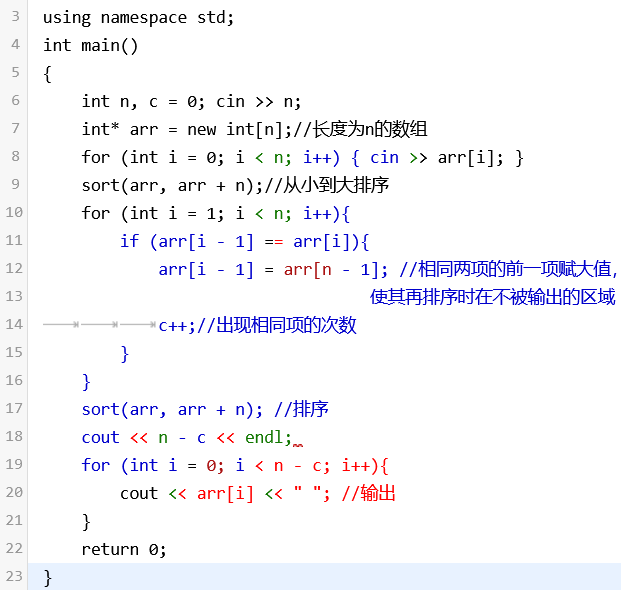Place cursor on 'main' function name

100,45
